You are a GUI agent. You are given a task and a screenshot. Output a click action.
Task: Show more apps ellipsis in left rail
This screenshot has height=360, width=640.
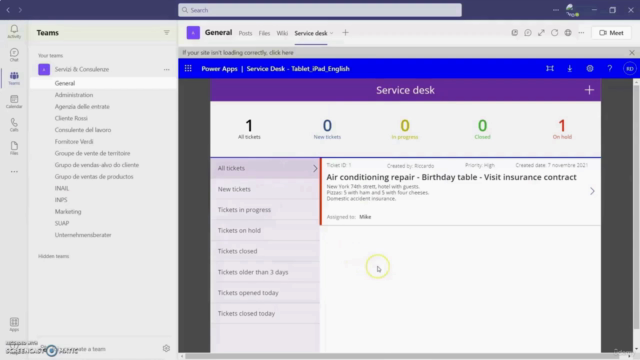tap(14, 171)
